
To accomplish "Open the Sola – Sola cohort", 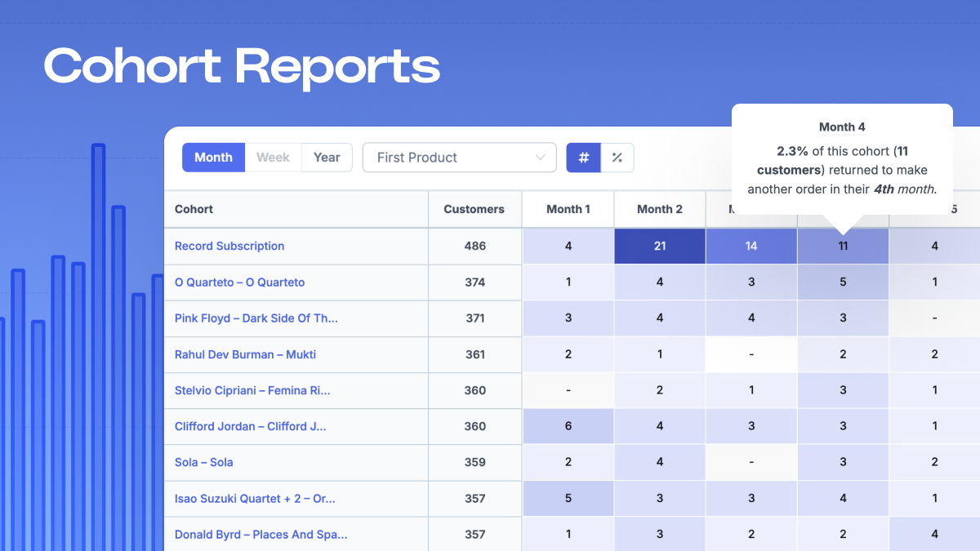I will pyautogui.click(x=203, y=462).
